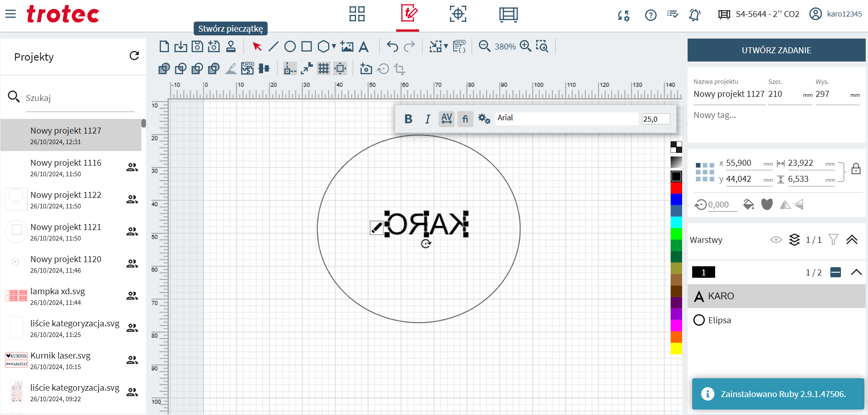Select the Elipsa layer object
The width and height of the screenshot is (868, 415).
click(x=777, y=320)
